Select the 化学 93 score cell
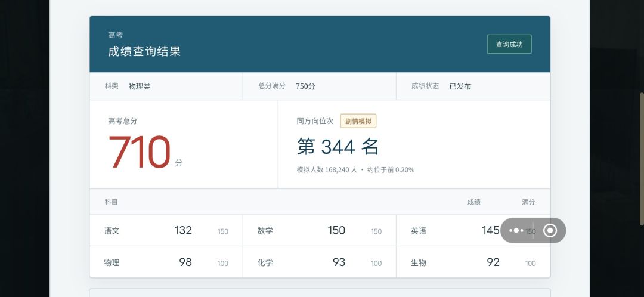The image size is (644, 297). pyautogui.click(x=320, y=262)
